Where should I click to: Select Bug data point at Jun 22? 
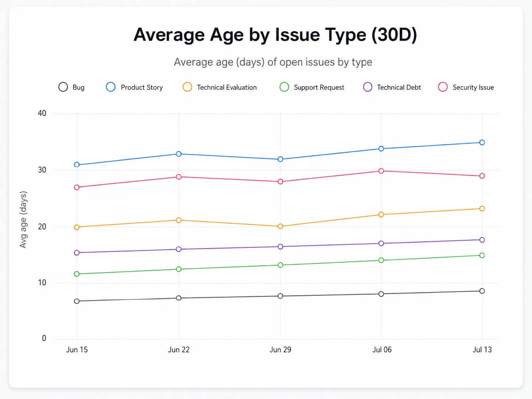point(178,298)
